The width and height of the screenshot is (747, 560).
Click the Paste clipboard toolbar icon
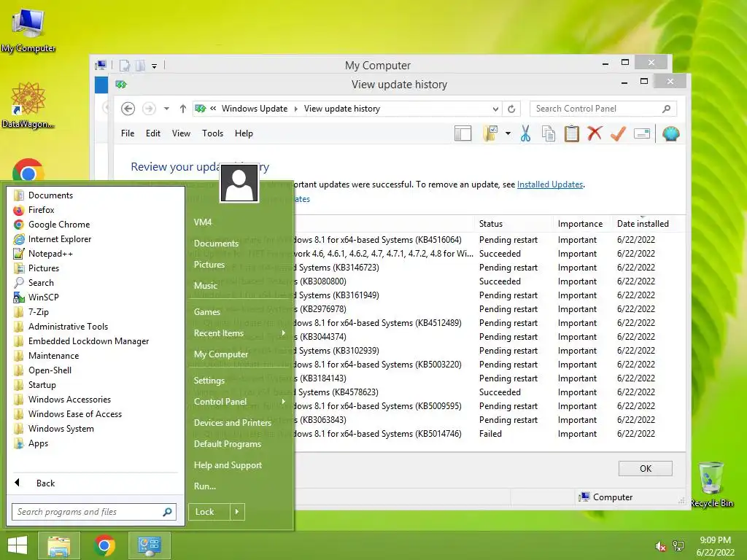[x=572, y=134]
